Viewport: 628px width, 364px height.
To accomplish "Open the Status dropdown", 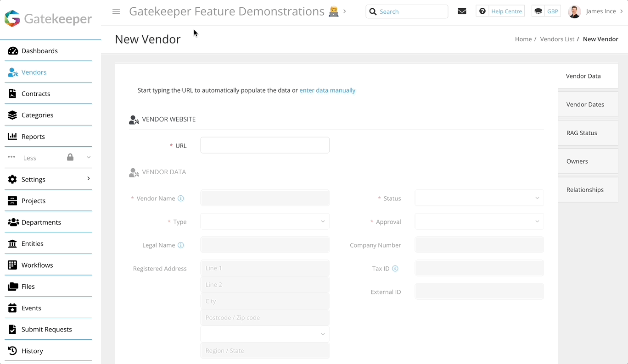I will (x=479, y=198).
